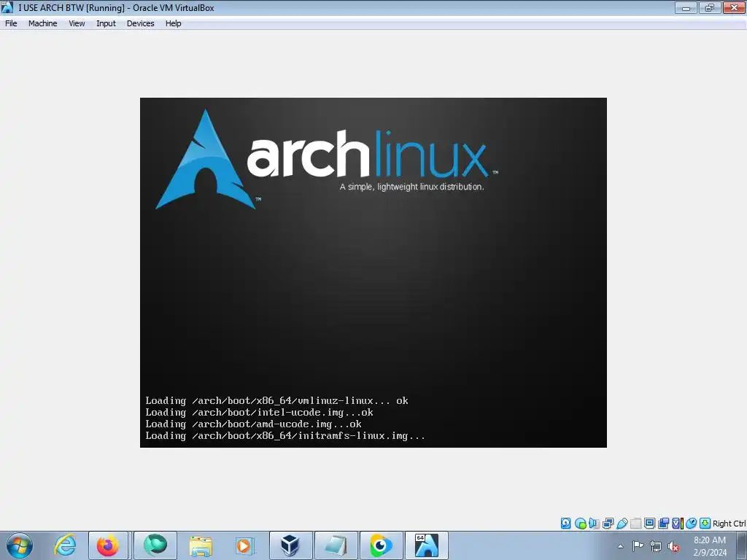This screenshot has width=747, height=560.
Task: Click inside the Arch Linux VM screen
Action: [x=373, y=273]
